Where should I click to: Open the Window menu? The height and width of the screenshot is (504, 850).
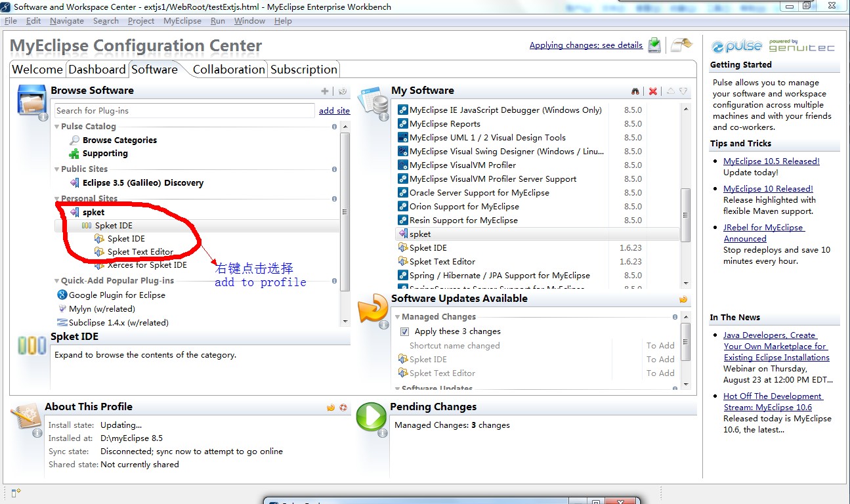[249, 21]
